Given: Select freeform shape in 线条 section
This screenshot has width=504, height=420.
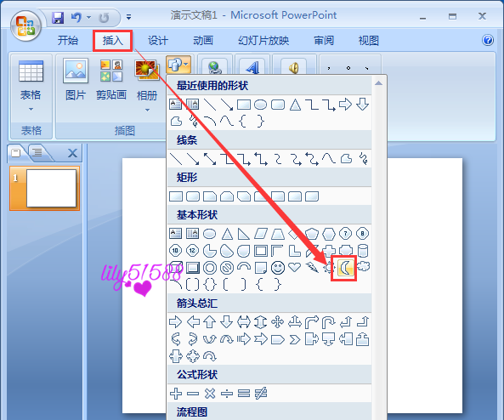Looking at the screenshot, I should (346, 159).
